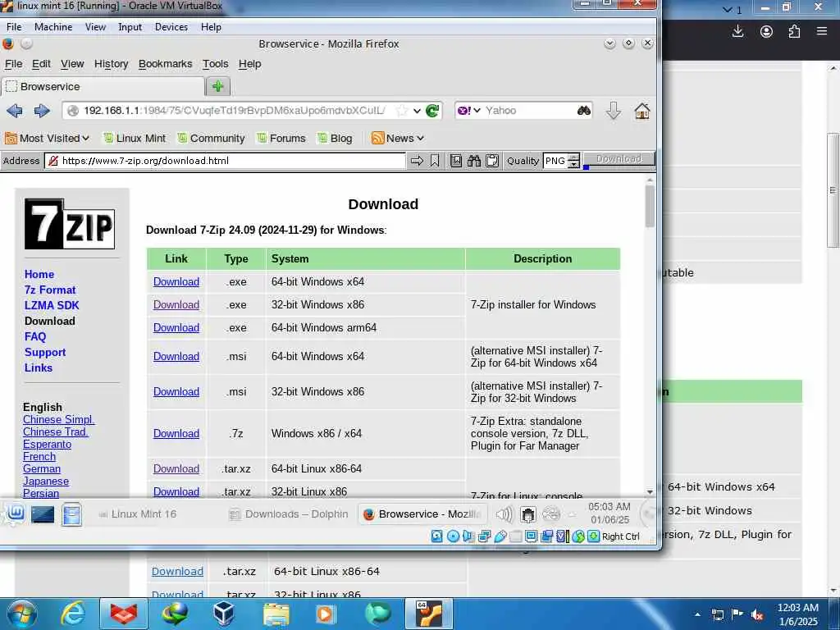Adjust Quality PNG spinner arrows
The height and width of the screenshot is (630, 840).
point(573,161)
